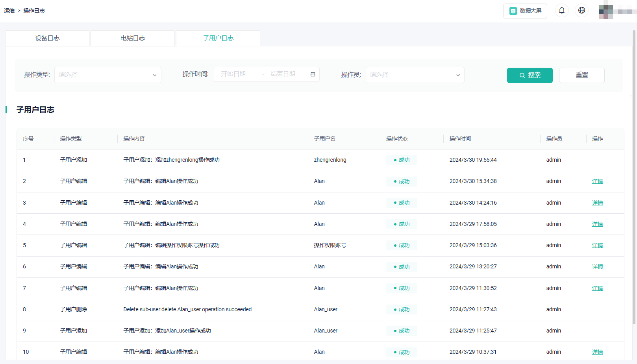Click the green marker beside 子用户日志 heading
637x364 pixels.
point(7,110)
